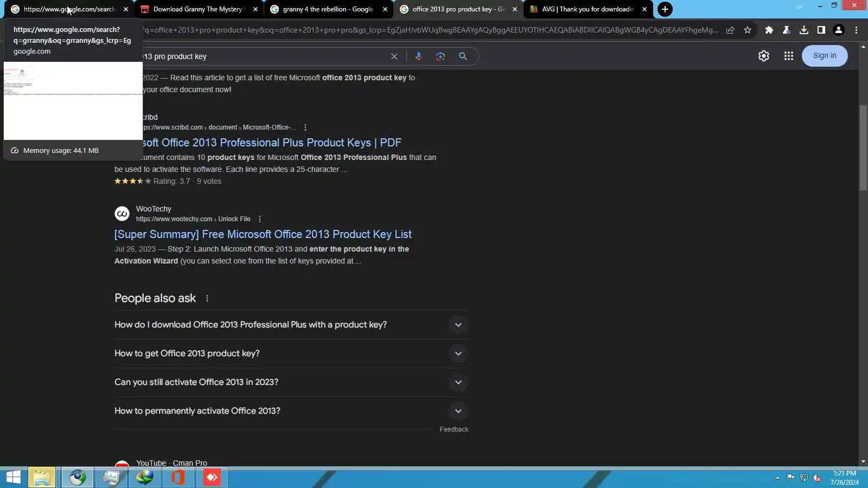The width and height of the screenshot is (868, 488).
Task: Open more options for WooTechy result
Action: click(x=260, y=220)
